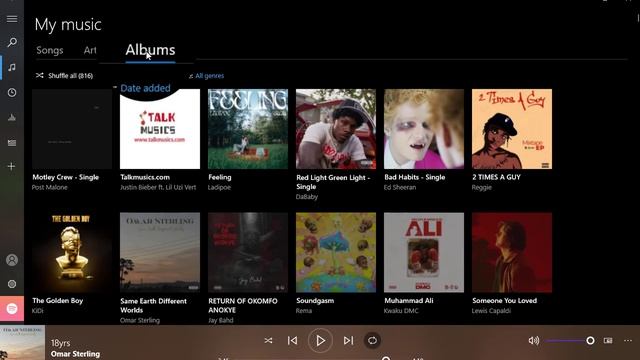Mute the volume speaker icon
The image size is (640, 360).
tap(533, 340)
